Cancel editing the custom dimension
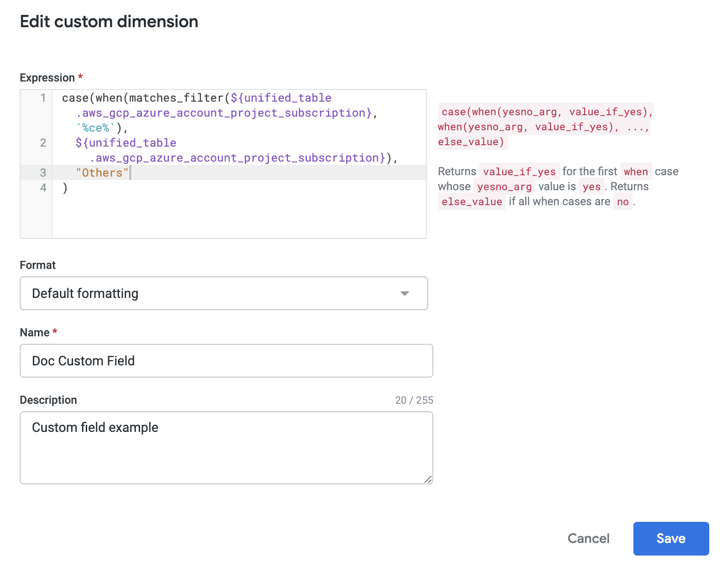 tap(588, 538)
